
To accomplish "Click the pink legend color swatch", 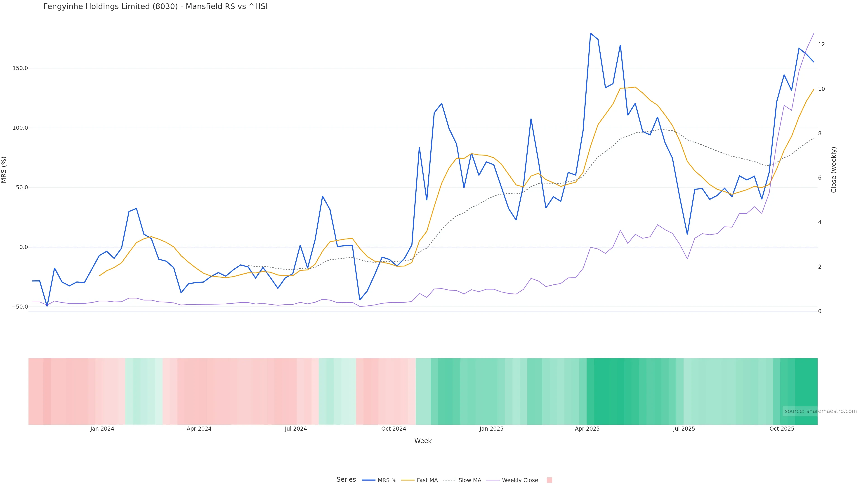I will click(x=549, y=480).
